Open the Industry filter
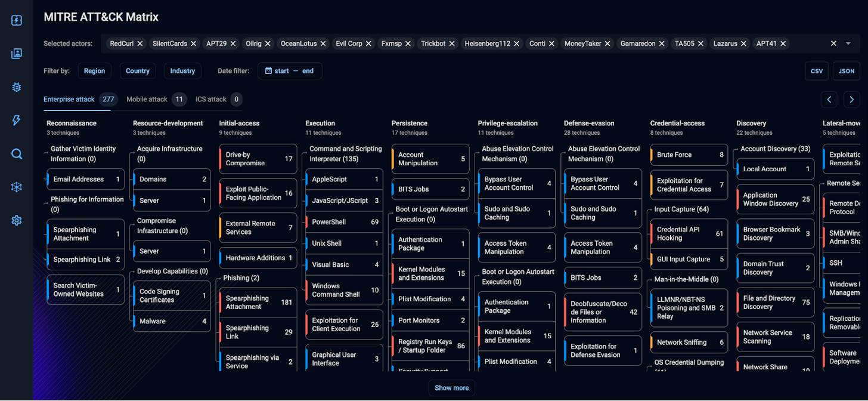The width and height of the screenshot is (868, 401). [182, 71]
